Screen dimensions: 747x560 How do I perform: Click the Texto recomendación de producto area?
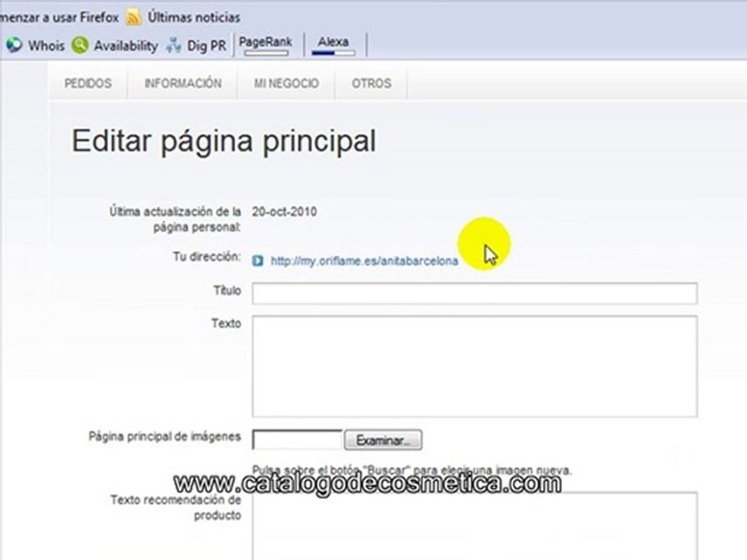pyautogui.click(x=475, y=527)
